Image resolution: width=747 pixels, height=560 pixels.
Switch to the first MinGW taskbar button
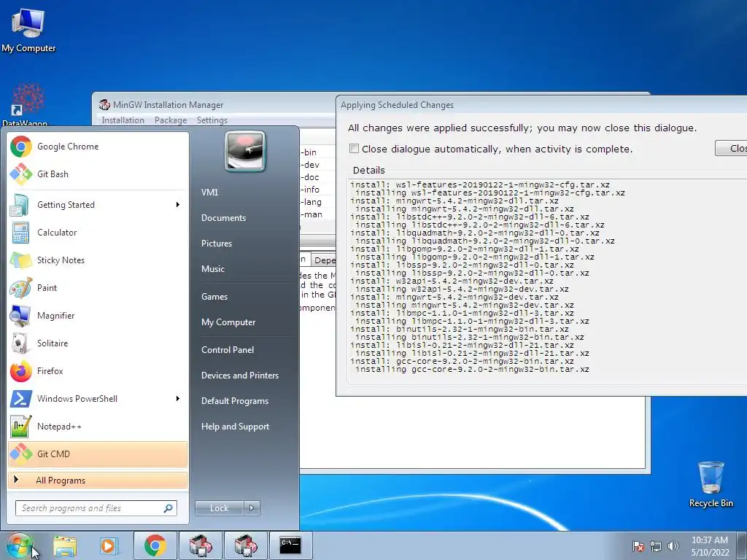200,545
